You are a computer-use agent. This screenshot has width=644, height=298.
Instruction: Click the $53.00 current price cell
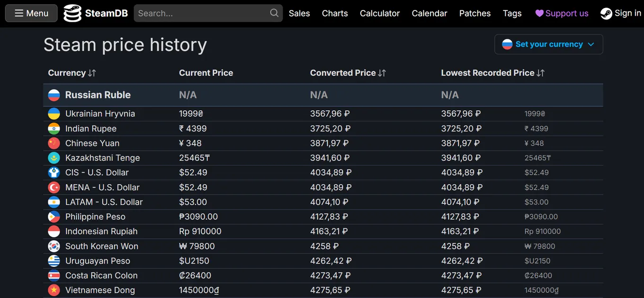click(193, 202)
